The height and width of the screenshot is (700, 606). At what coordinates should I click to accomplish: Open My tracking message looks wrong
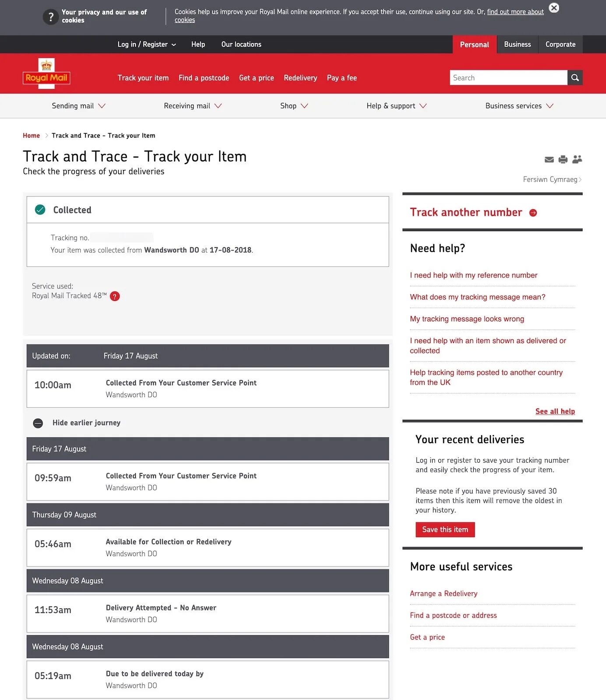(x=467, y=319)
